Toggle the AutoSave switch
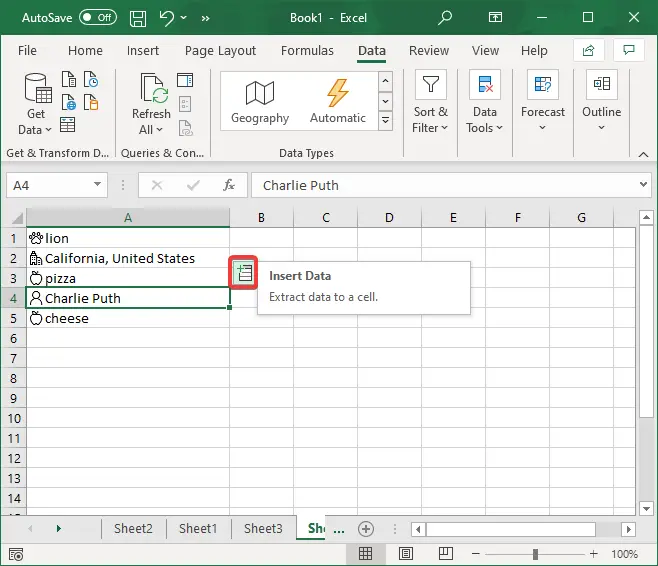 pos(98,18)
